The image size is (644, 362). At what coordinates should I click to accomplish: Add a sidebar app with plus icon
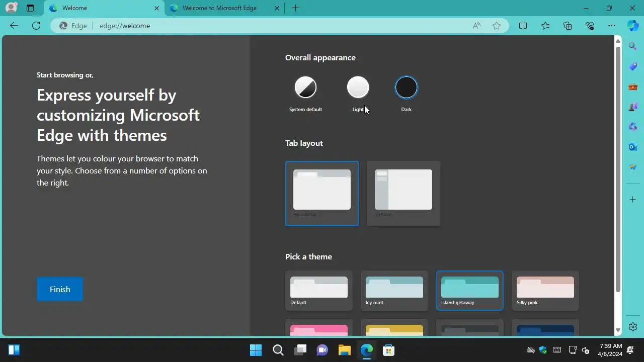(x=633, y=200)
